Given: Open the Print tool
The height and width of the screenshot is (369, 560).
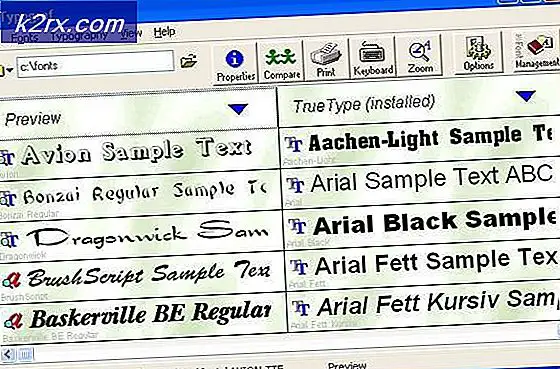Looking at the screenshot, I should pyautogui.click(x=326, y=60).
